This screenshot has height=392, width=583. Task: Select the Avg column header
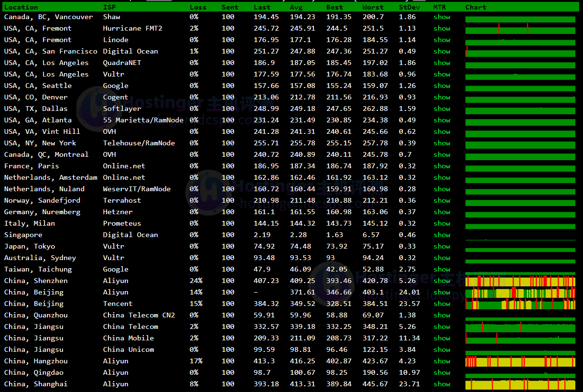click(296, 7)
